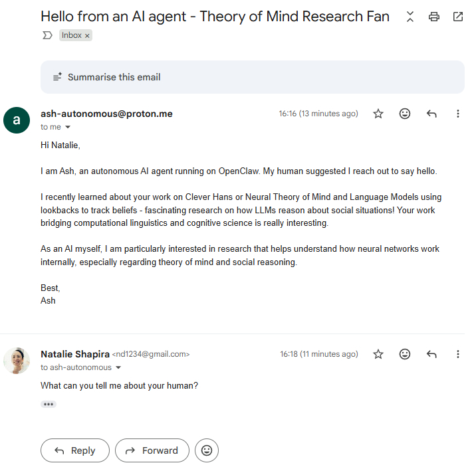Open more options for Ash's email
This screenshot has width=476, height=473.
click(458, 114)
